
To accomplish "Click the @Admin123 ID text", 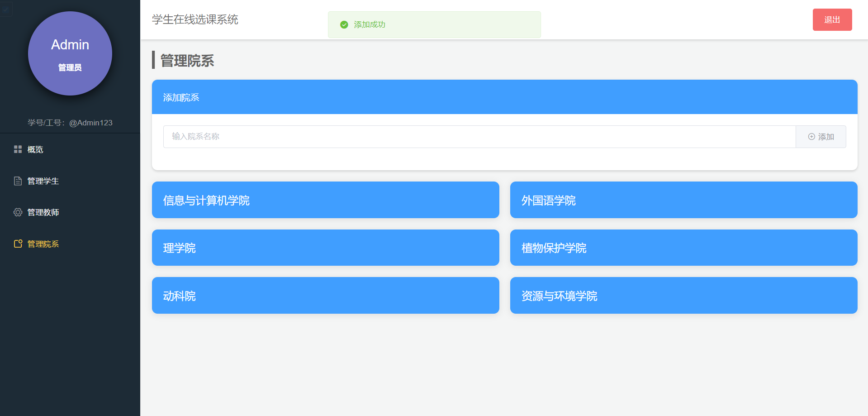I will point(91,123).
